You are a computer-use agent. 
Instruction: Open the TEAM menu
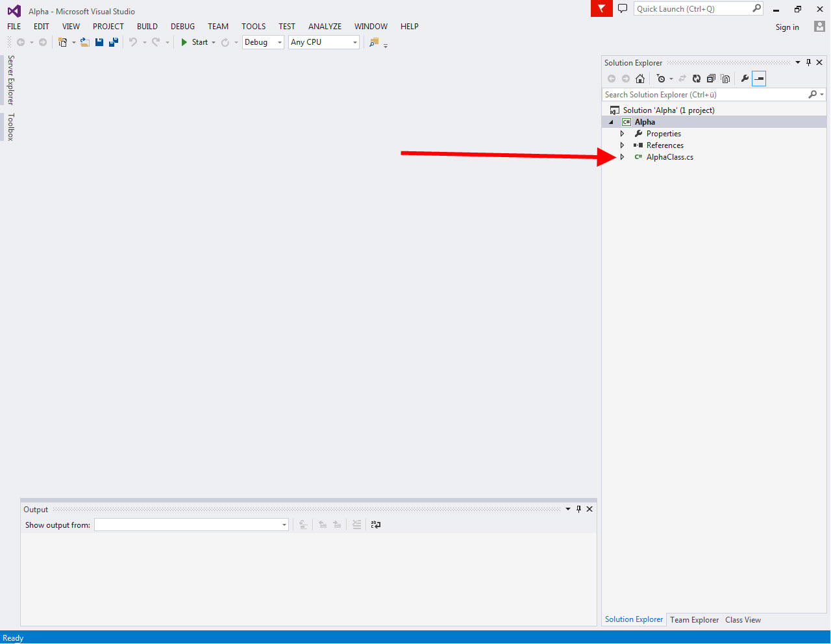click(x=218, y=27)
